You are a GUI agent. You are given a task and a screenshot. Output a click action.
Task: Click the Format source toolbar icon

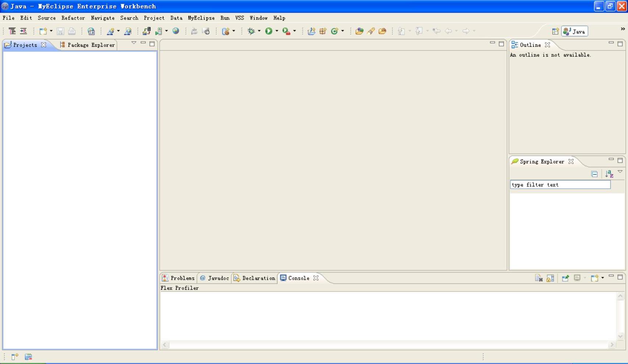pyautogui.click(x=12, y=31)
